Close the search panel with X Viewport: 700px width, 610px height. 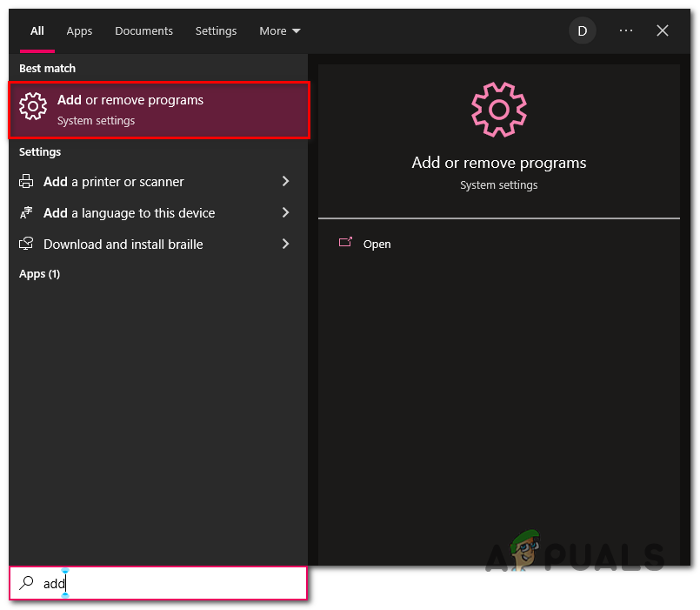click(663, 30)
